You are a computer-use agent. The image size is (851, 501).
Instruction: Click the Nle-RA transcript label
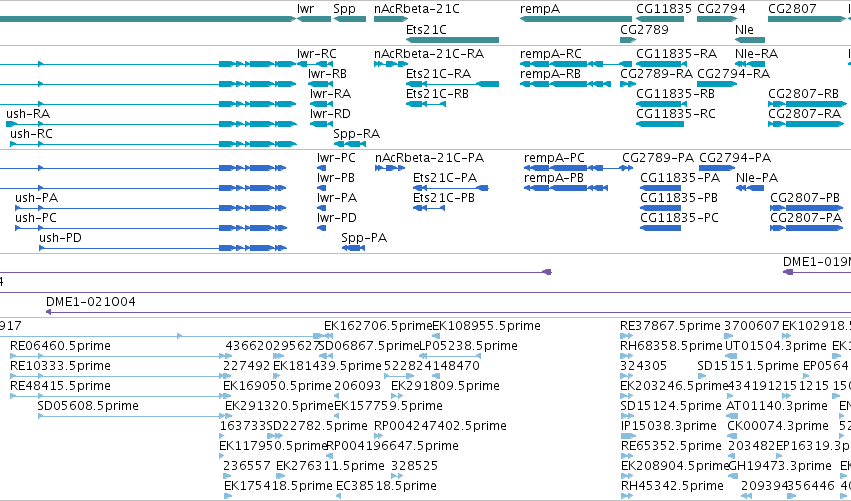pyautogui.click(x=757, y=54)
